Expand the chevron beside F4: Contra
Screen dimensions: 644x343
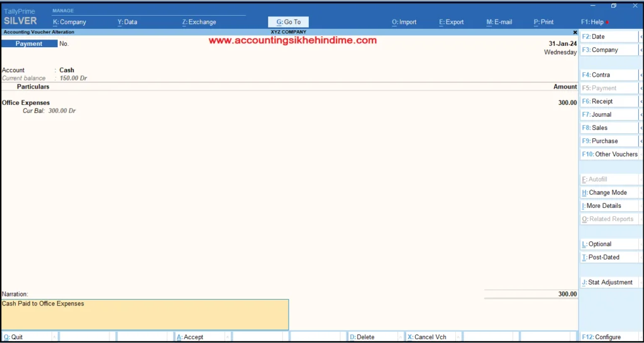[641, 75]
